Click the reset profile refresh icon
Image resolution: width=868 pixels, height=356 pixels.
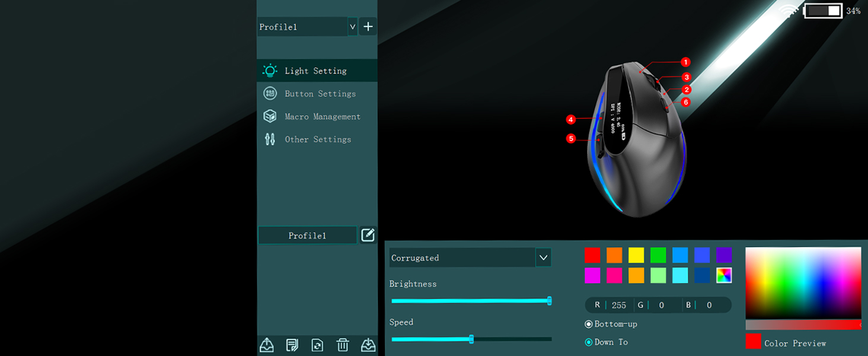coord(317,345)
